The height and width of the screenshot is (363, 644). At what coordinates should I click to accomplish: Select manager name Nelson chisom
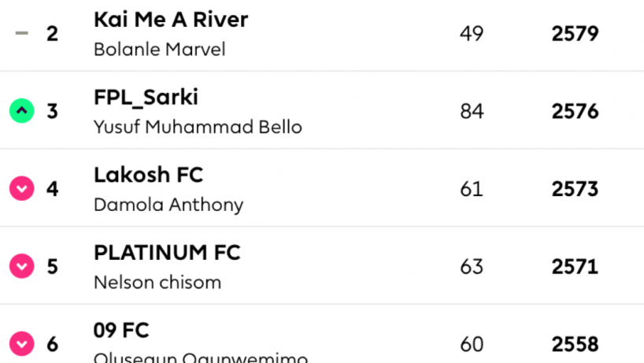pos(157,282)
